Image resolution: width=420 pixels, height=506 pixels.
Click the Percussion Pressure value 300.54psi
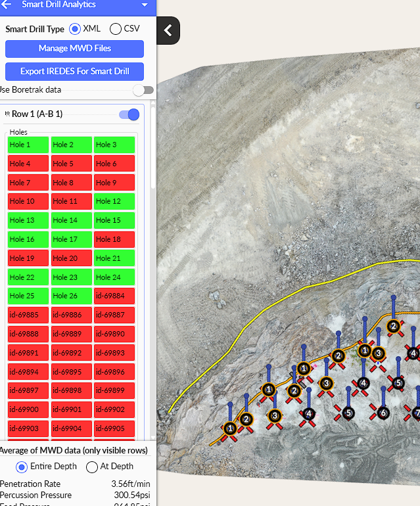click(132, 495)
